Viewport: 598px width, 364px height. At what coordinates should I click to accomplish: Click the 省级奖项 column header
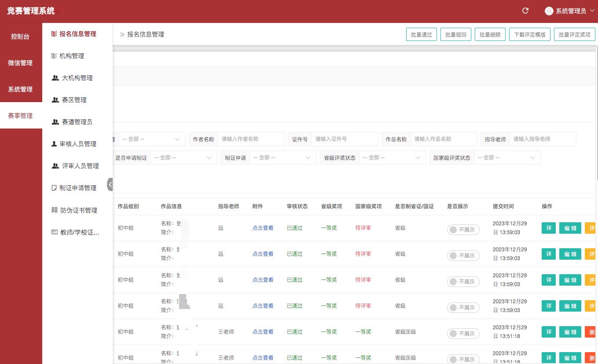332,206
